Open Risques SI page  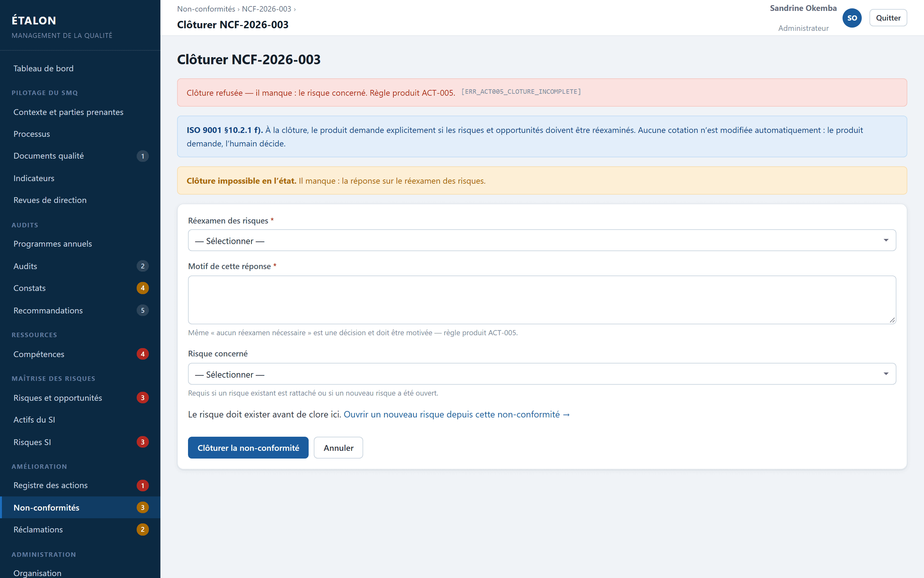(80, 442)
